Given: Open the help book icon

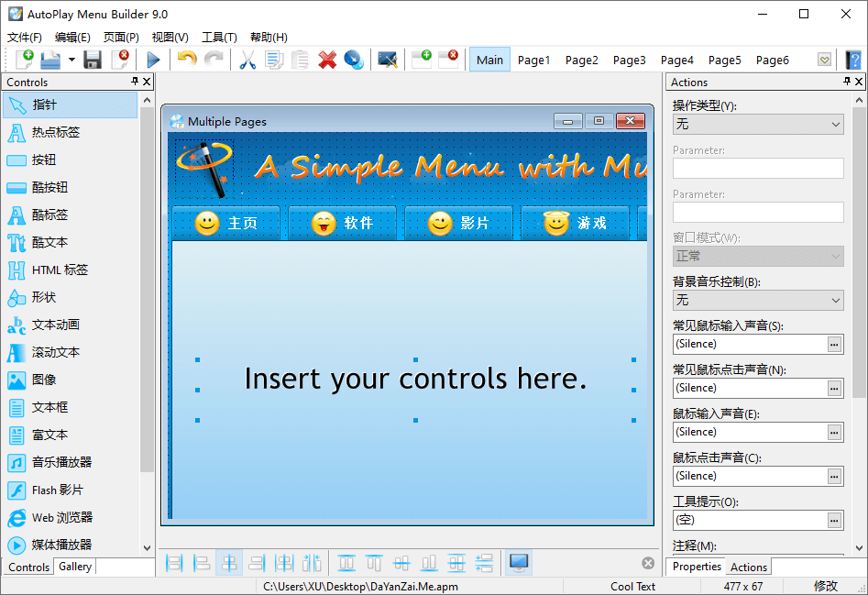Looking at the screenshot, I should tap(853, 60).
